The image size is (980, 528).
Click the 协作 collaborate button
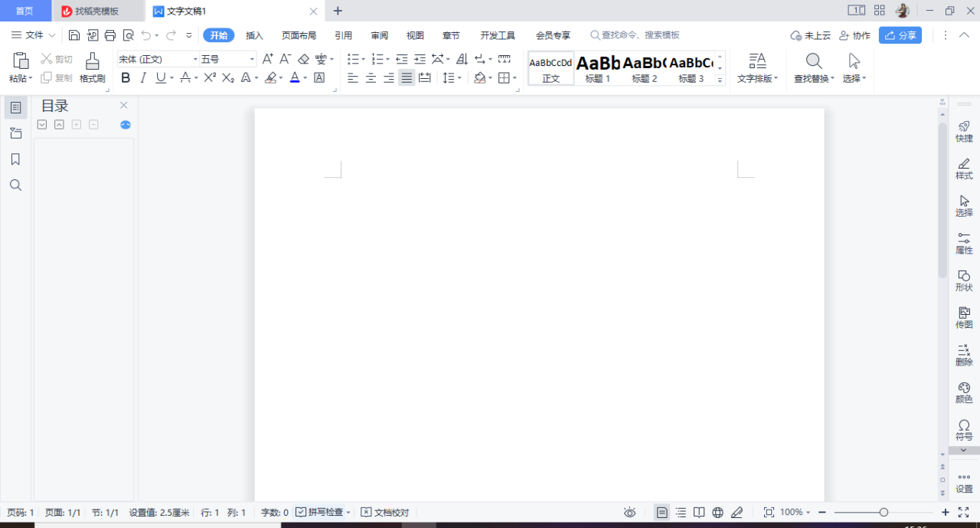pyautogui.click(x=855, y=35)
